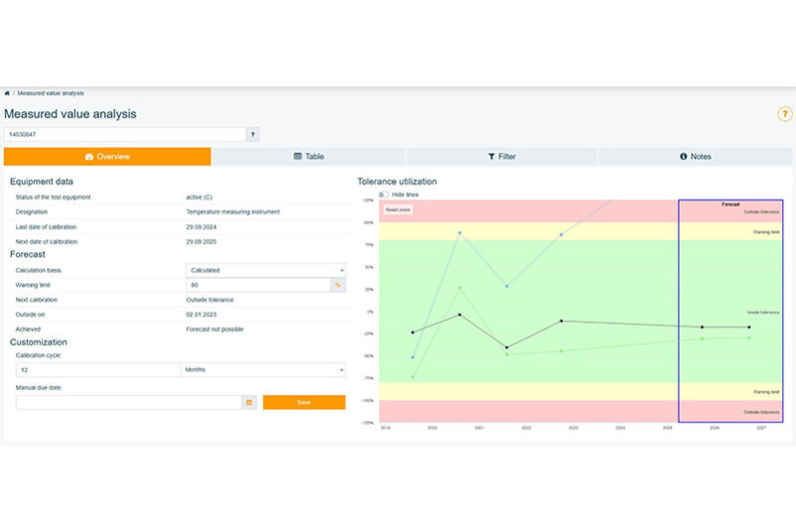Click the 'Forecast not possible' text
Viewport: 796px width, 532px height.
214,330
